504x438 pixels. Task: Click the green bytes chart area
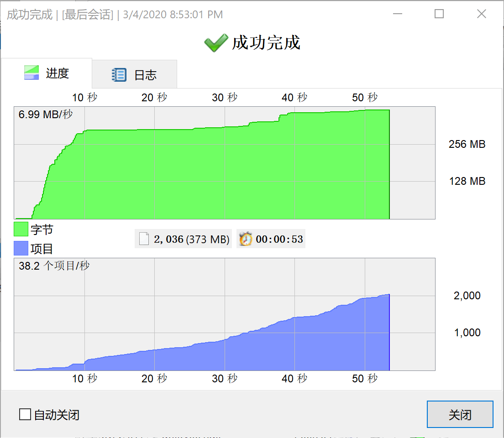point(224,163)
